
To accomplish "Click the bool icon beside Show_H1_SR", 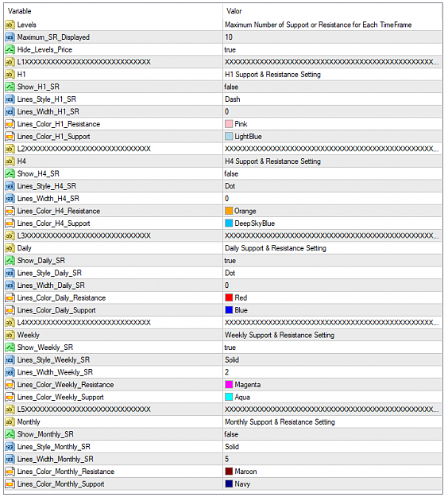I will pos(10,87).
